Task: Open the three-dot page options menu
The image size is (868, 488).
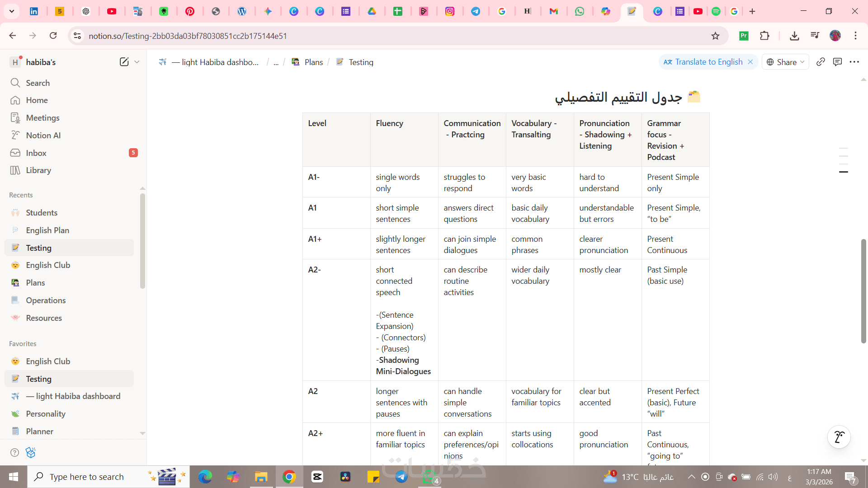Action: click(x=854, y=62)
